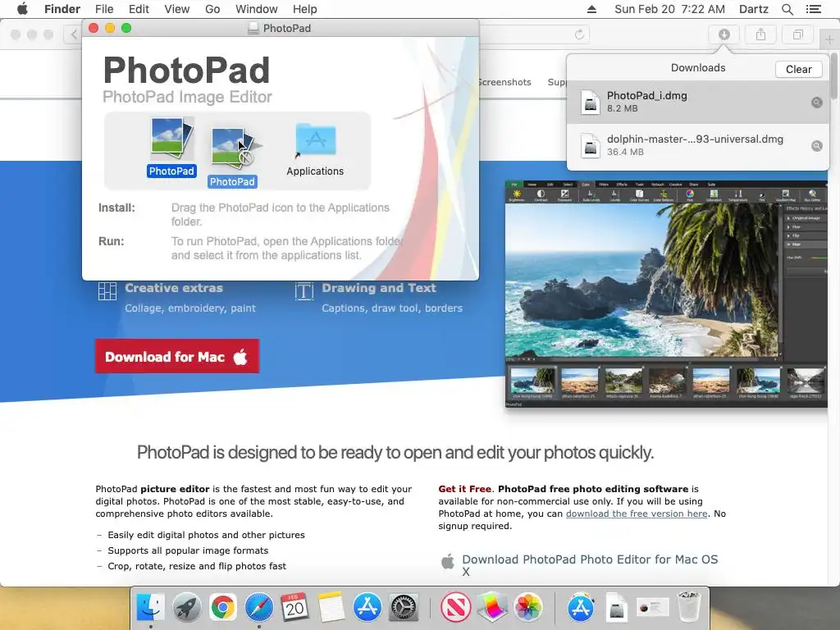840x630 pixels.
Task: Open Grapher from the Dock
Action: (492, 607)
